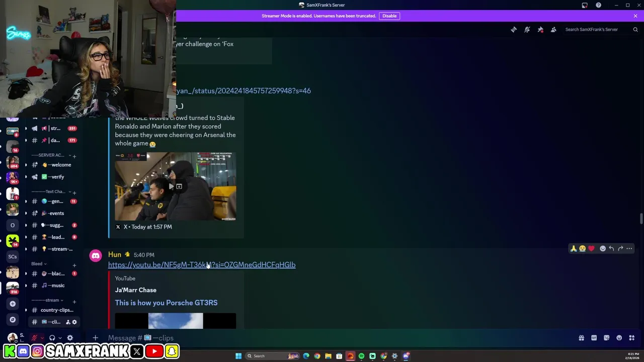Open Add Reaction emoji picker on message
Viewport: 644px width, 362px height.
(x=603, y=248)
